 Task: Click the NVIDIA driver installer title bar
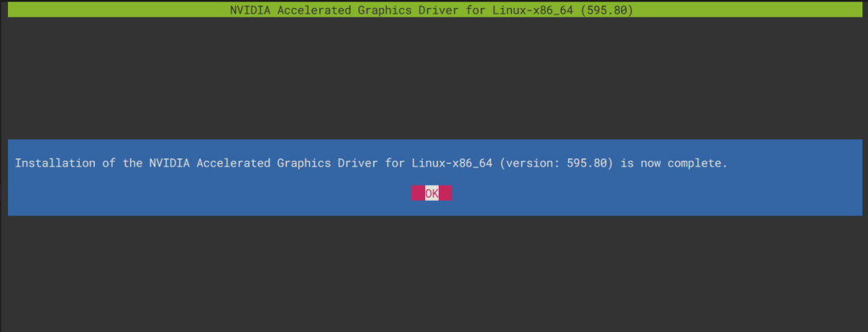point(435,10)
